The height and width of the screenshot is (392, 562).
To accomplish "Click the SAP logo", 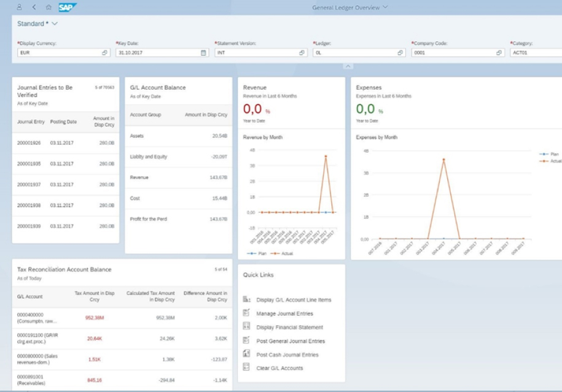I will tap(68, 7).
